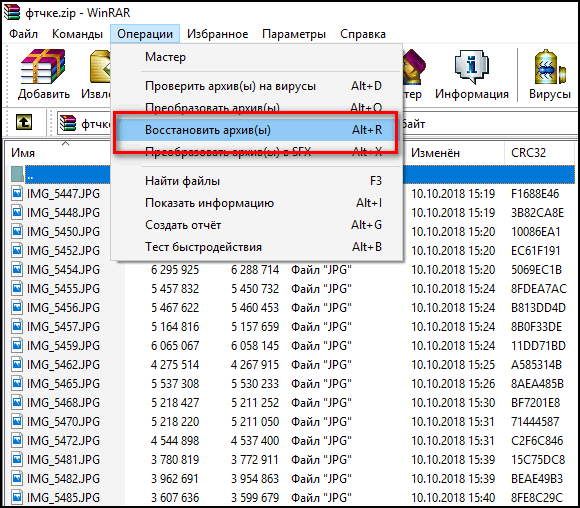This screenshot has height=508, width=580.
Task: Click the file icon of IMG_5470.JPG
Action: (x=17, y=421)
